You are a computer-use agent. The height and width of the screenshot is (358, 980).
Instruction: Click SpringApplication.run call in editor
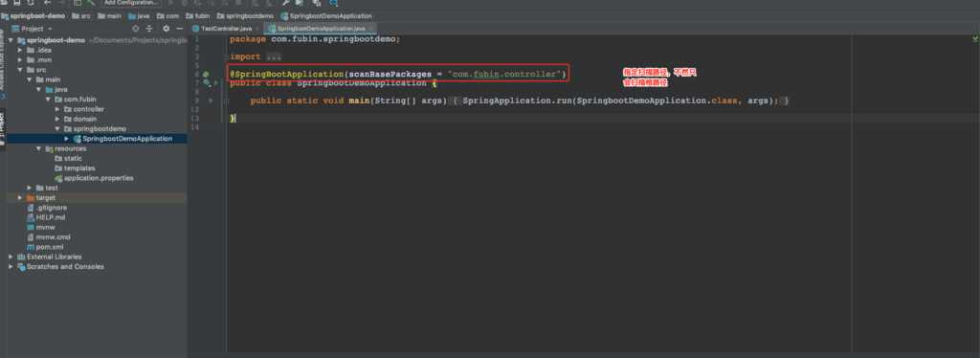518,101
